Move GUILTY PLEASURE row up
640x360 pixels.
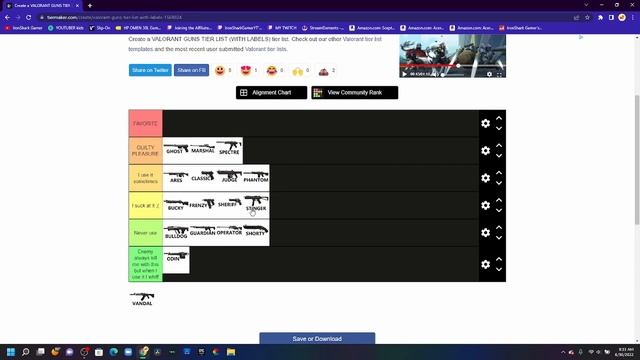pyautogui.click(x=499, y=145)
